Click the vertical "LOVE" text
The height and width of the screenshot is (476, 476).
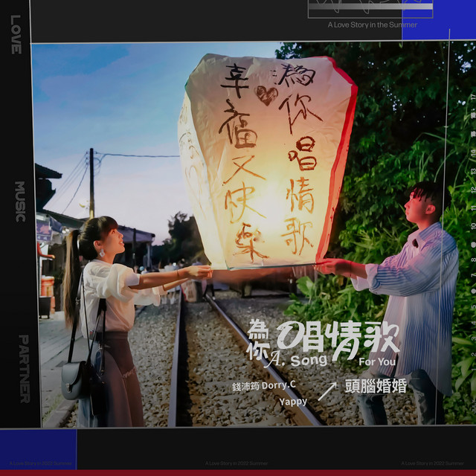16,34
